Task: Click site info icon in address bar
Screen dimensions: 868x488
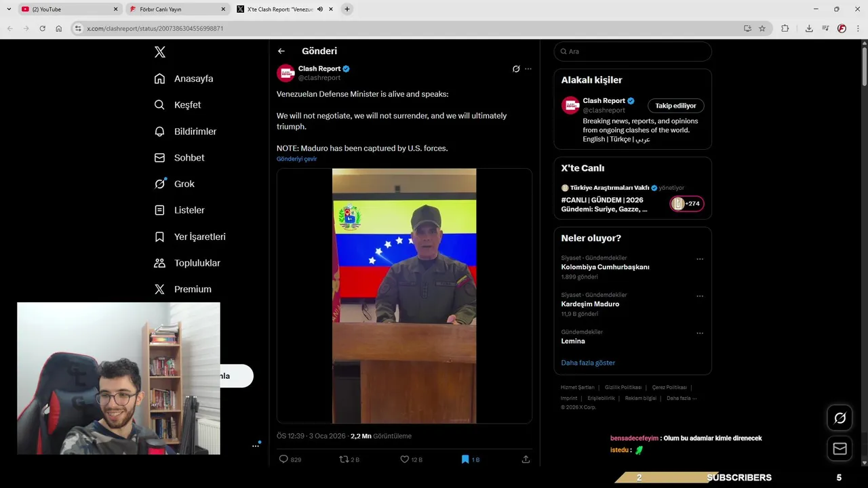Action: 78,28
